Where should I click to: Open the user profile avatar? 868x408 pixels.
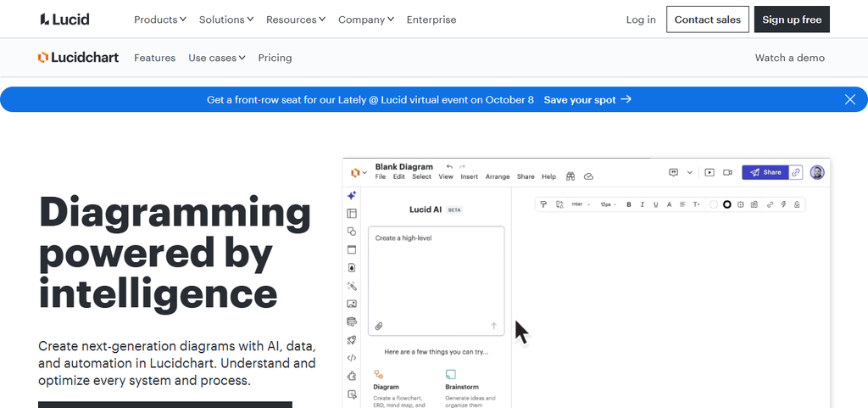coord(817,173)
